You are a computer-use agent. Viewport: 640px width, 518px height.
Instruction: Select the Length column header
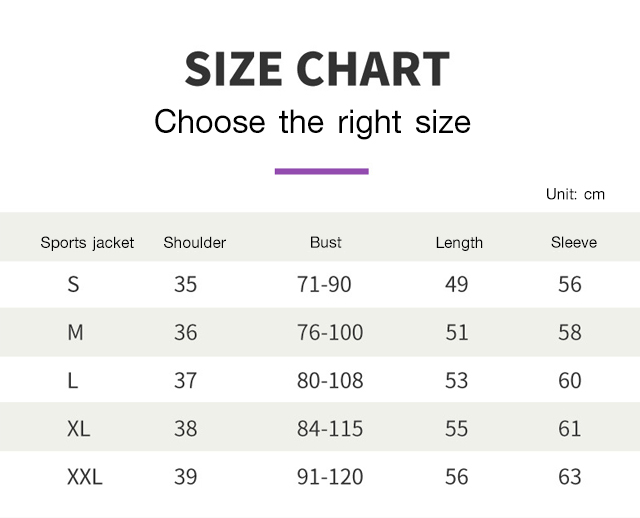click(x=459, y=243)
